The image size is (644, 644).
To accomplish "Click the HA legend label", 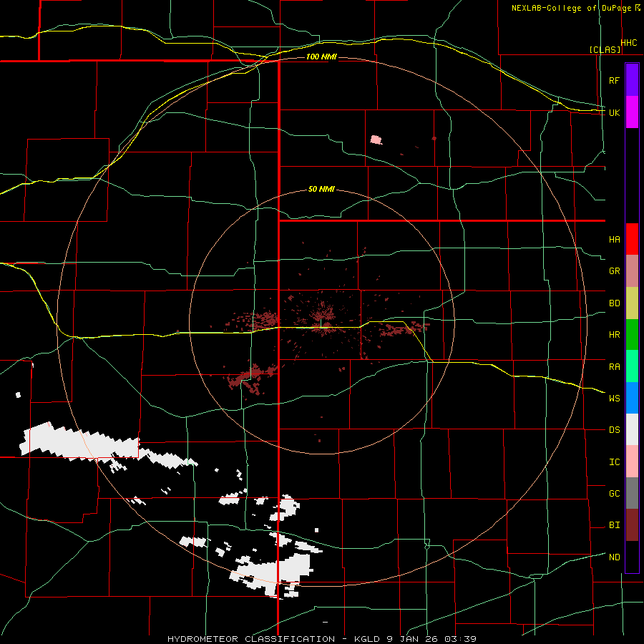I will [x=614, y=239].
